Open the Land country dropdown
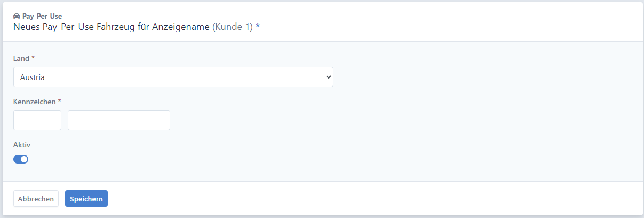Screen dimensions: 644x218 click(x=173, y=77)
